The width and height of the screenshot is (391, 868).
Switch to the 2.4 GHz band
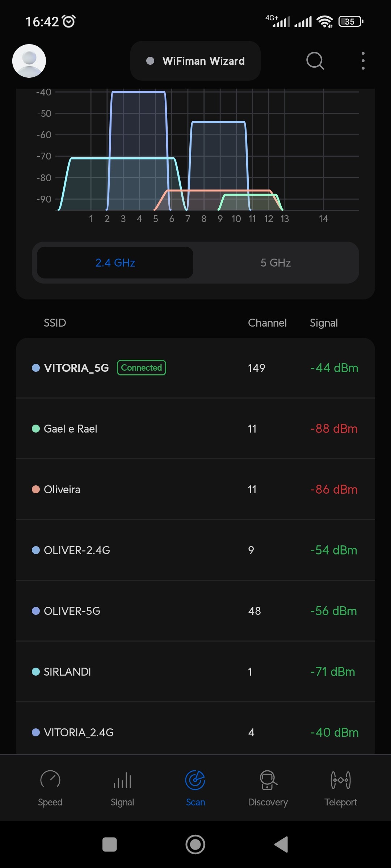[x=115, y=263]
